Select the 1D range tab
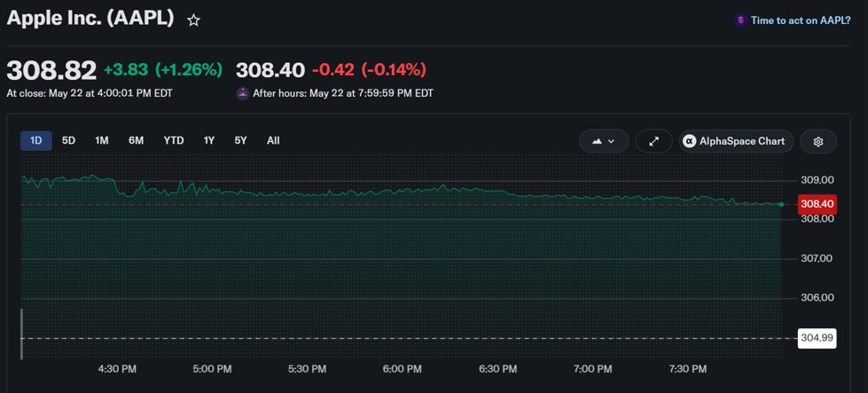Screen dimensions: 868x393 36,140
